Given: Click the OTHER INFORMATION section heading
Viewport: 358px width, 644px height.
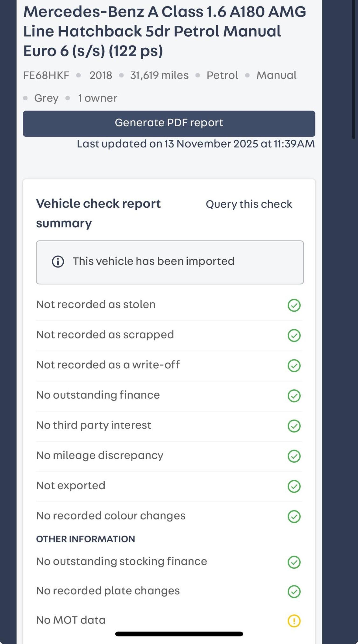Looking at the screenshot, I should 85,539.
